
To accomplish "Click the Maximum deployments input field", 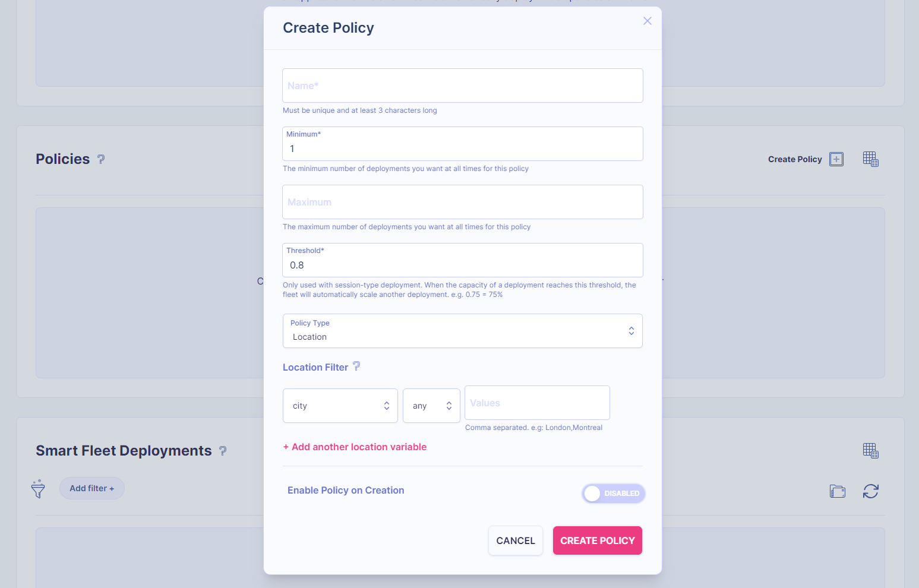I will coord(462,202).
